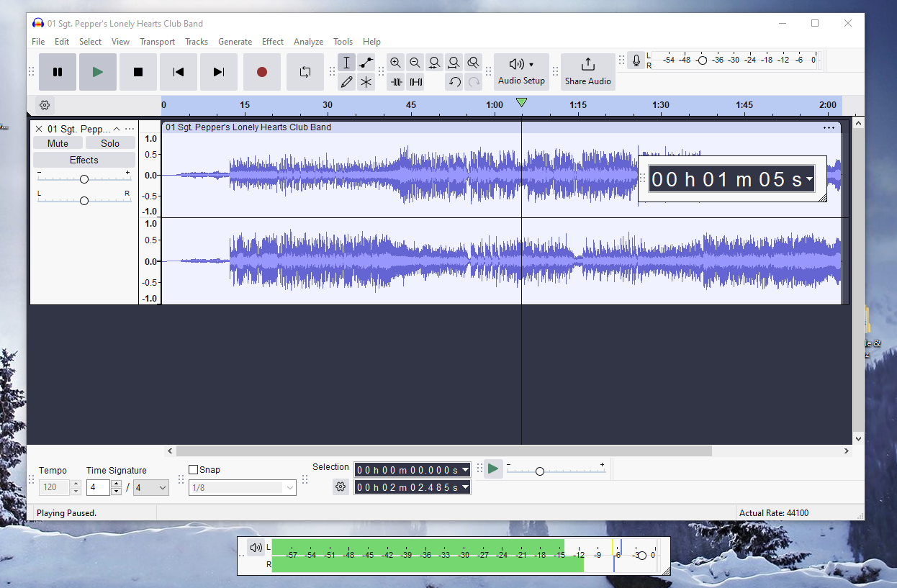Mute the Sgt. Pepper's track
The height and width of the screenshot is (588, 897).
click(58, 143)
